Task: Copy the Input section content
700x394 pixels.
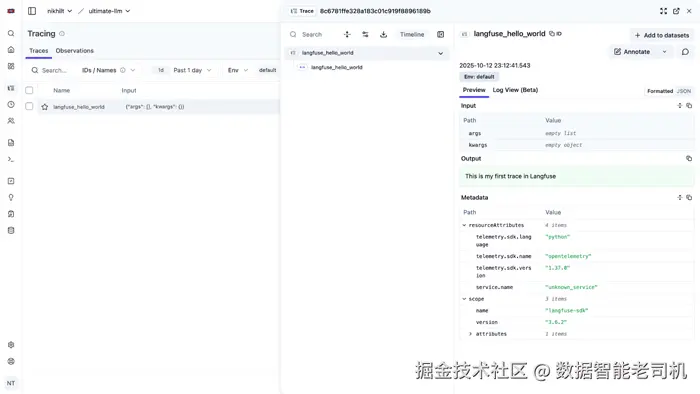Action: coord(689,106)
